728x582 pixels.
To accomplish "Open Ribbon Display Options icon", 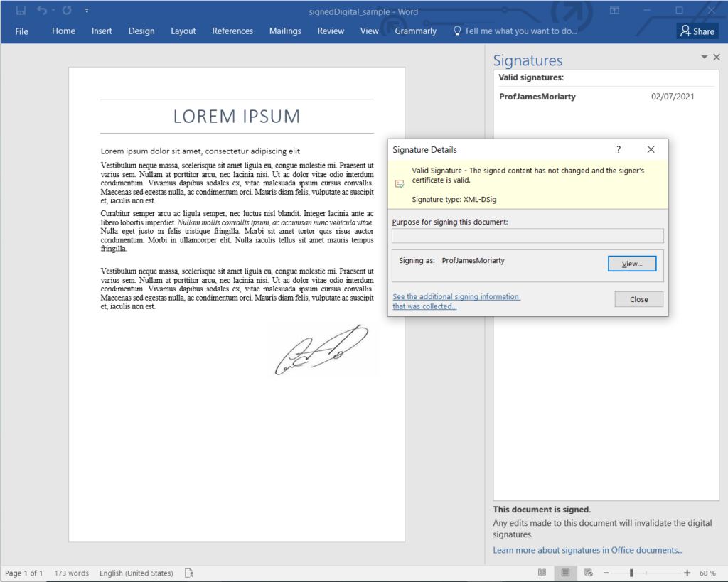I will point(614,11).
